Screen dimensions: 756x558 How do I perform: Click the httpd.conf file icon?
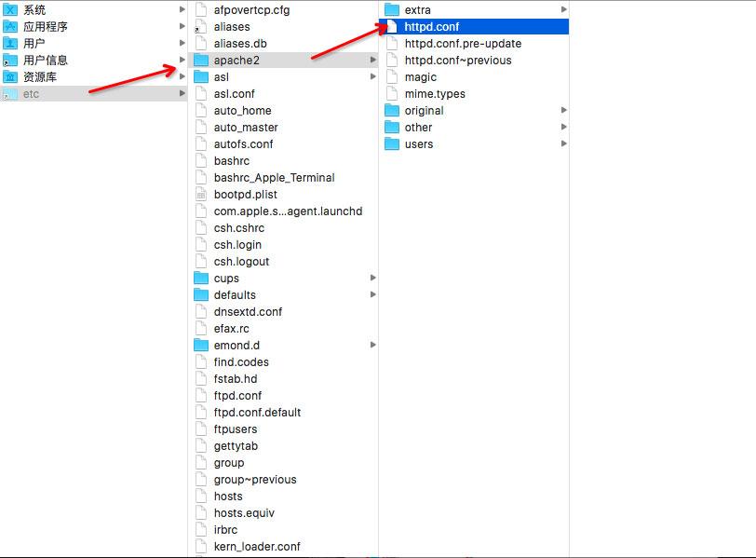[393, 26]
